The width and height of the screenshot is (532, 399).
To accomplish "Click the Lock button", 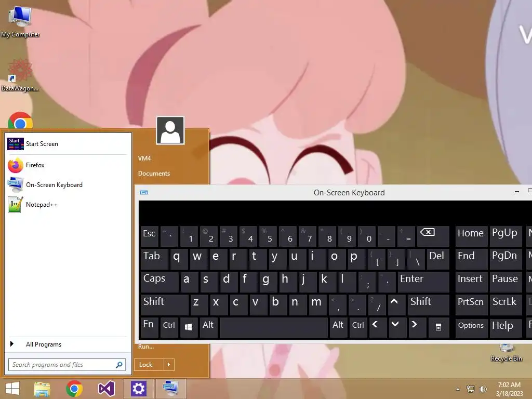I will 149,365.
